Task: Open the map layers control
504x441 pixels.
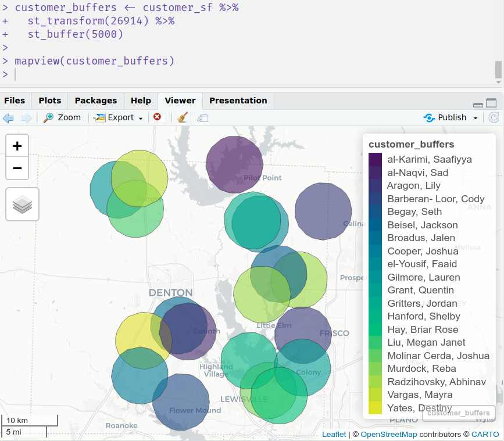Action: point(23,205)
